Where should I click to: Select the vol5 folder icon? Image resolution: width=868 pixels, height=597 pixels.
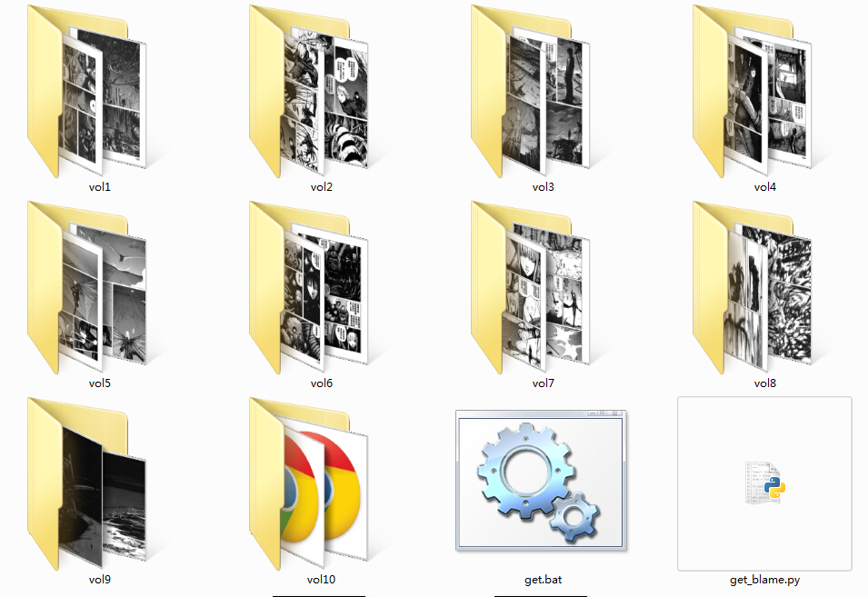point(87,288)
